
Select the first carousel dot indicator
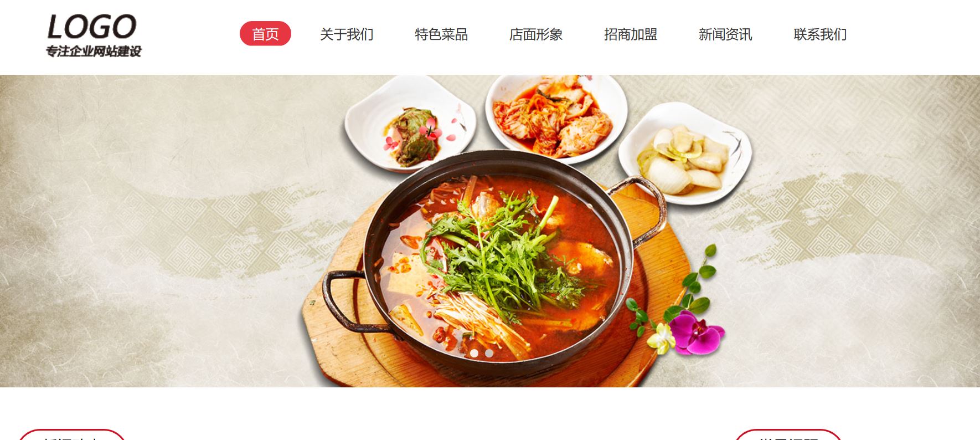click(474, 353)
